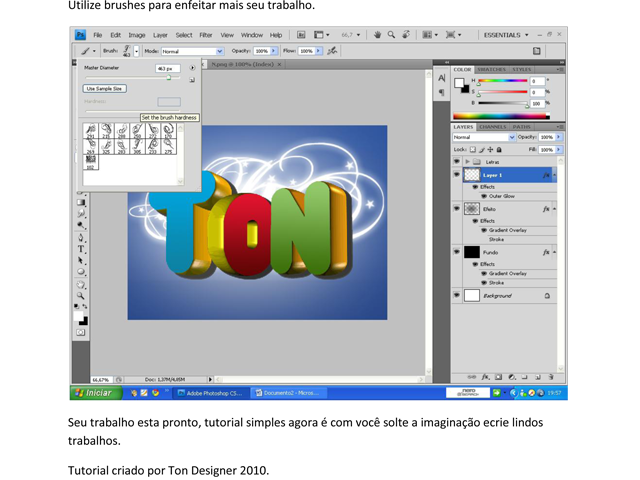
Task: Select the Gradient tool
Action: pos(81,203)
